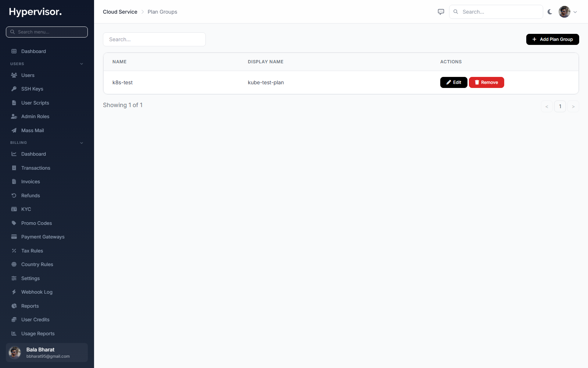Edit the k8s-test plan group
The image size is (588, 368).
[x=453, y=82]
